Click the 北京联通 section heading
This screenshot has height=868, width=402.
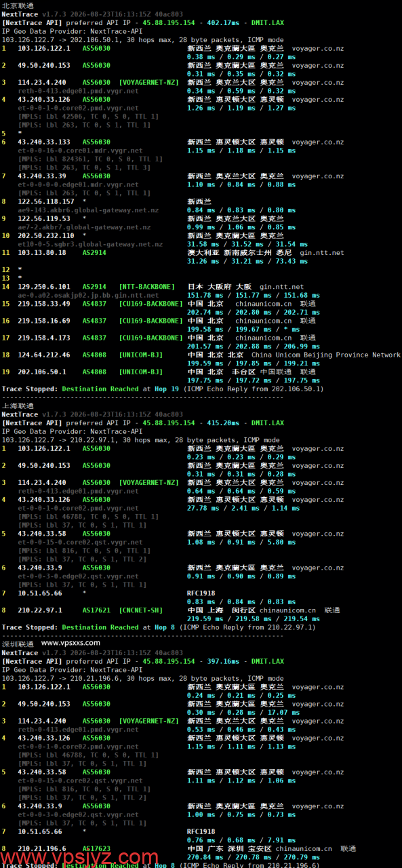pos(18,5)
